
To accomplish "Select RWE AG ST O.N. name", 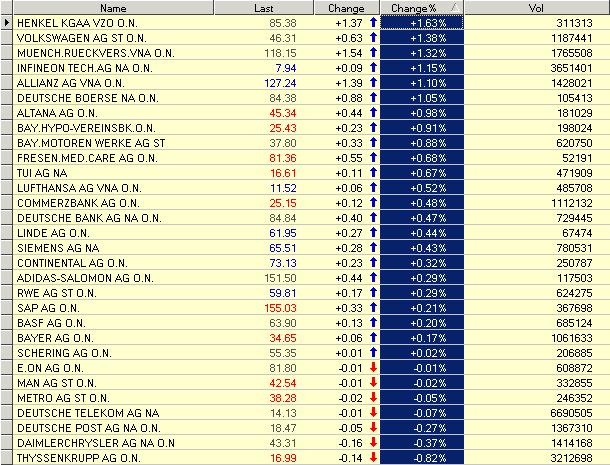I will (56, 293).
